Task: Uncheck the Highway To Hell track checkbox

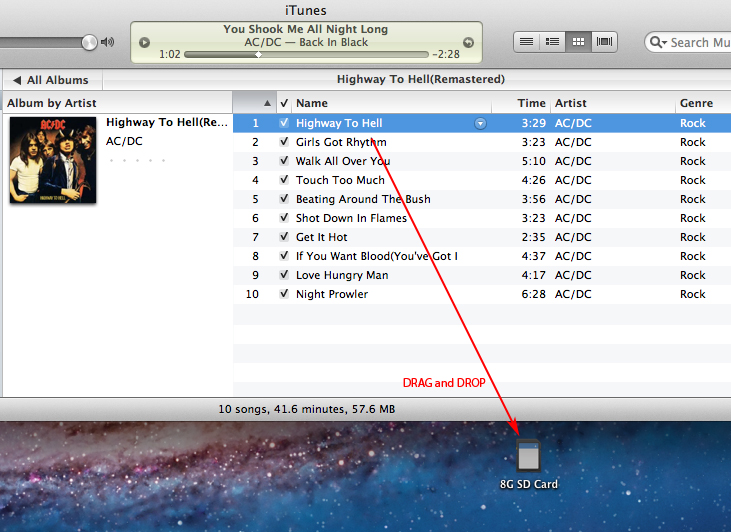Action: (x=284, y=123)
